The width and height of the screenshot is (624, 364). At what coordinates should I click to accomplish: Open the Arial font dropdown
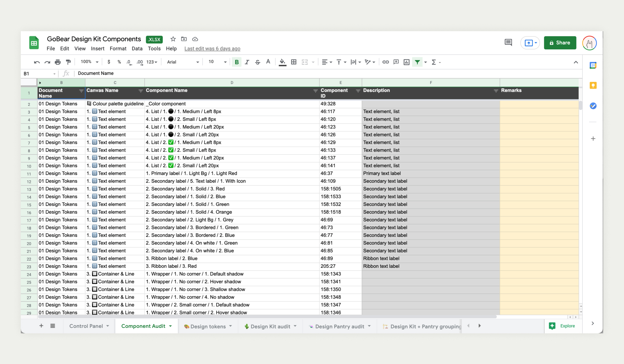pyautogui.click(x=183, y=62)
